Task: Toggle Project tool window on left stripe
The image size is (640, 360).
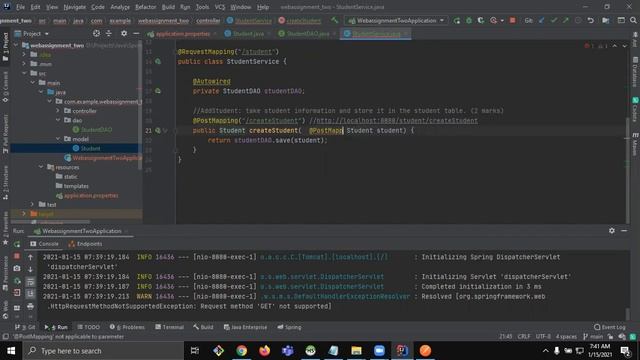Action: (x=5, y=47)
